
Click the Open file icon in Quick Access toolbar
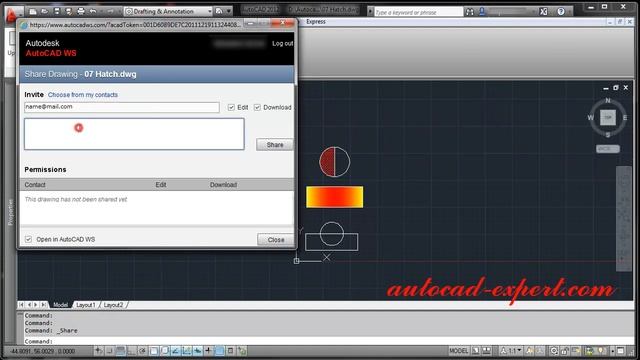45,11
